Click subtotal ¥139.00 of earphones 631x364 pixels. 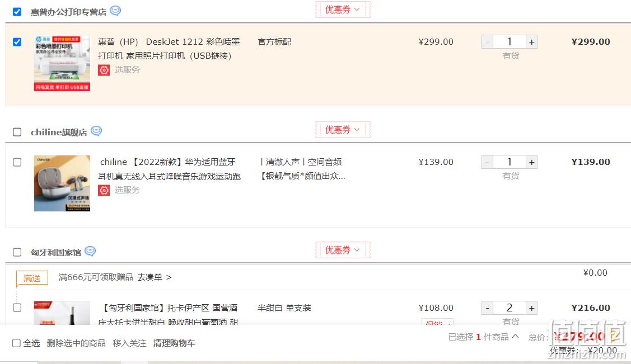point(591,162)
